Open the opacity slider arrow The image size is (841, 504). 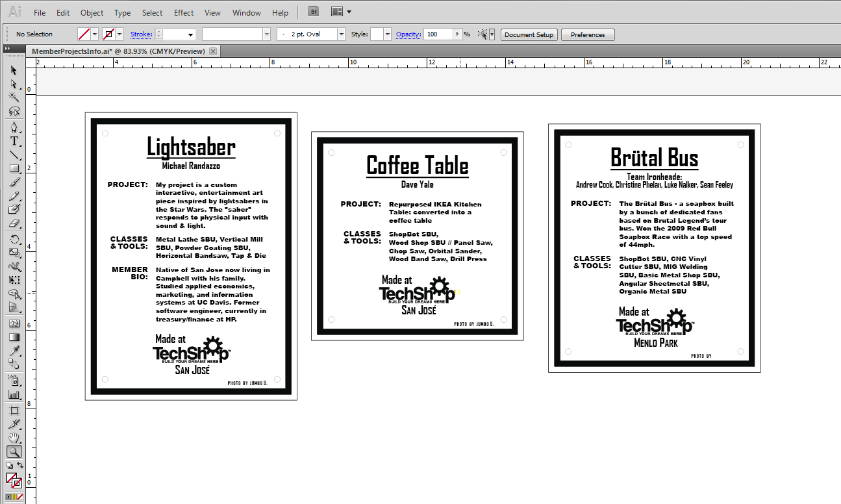pos(458,34)
